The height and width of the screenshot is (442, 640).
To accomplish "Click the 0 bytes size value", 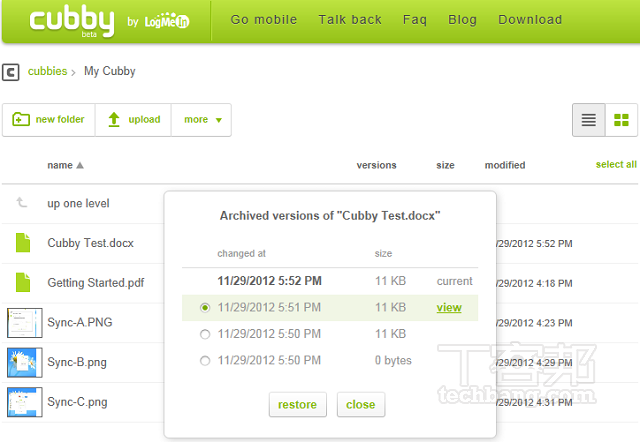I will (393, 361).
